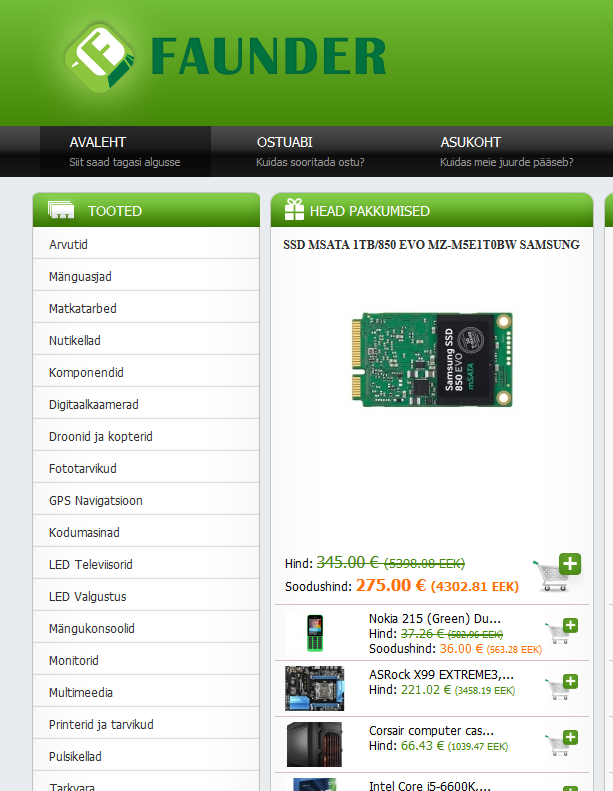This screenshot has width=613, height=791.
Task: Select the Mänguasjad category
Action: 146,276
